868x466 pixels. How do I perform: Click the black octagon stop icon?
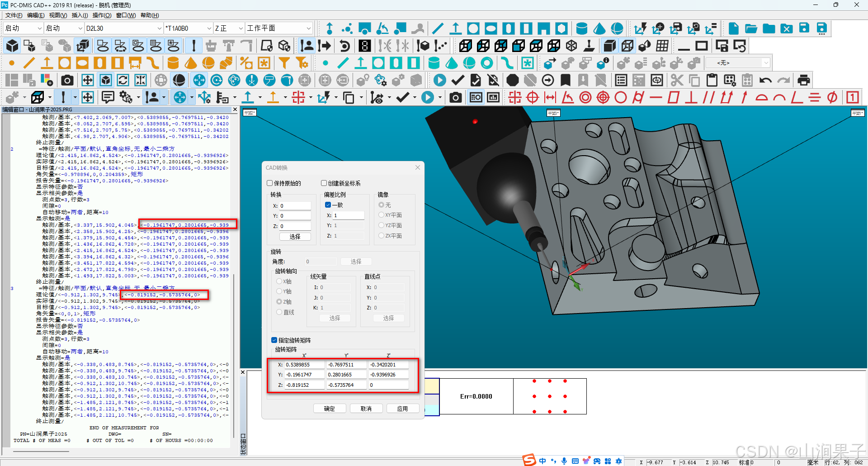click(x=512, y=81)
